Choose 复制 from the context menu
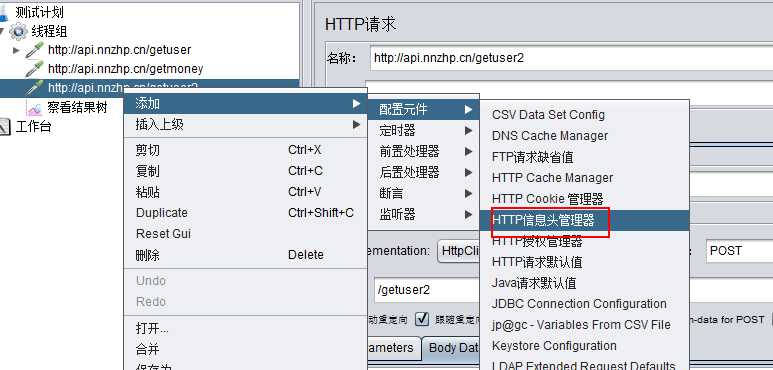The width and height of the screenshot is (773, 370). [x=246, y=171]
